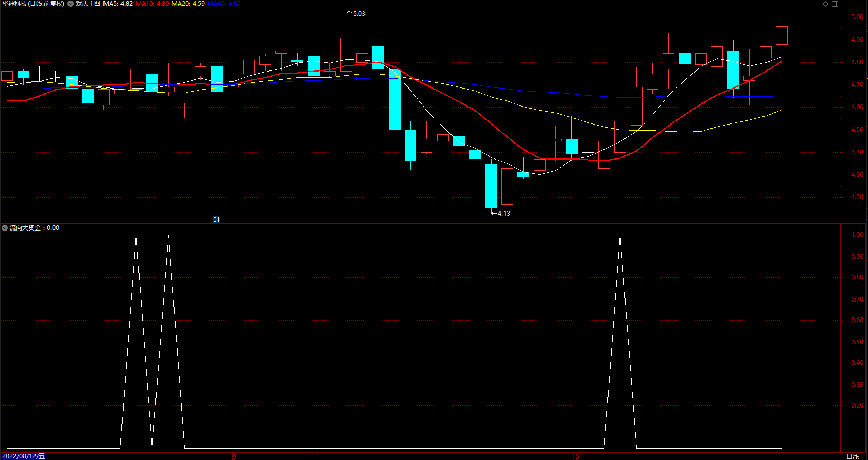Click the 2022/08/12/五 date label
This screenshot has height=460, width=868.
coord(23,456)
